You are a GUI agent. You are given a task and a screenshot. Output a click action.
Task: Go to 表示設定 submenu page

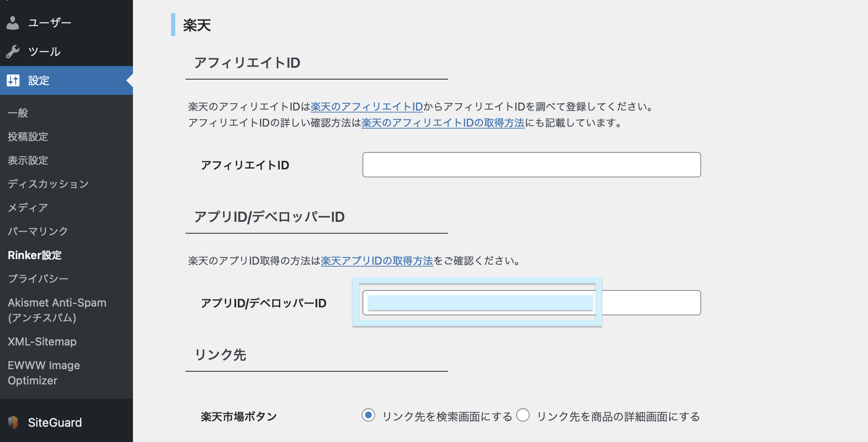tap(28, 160)
